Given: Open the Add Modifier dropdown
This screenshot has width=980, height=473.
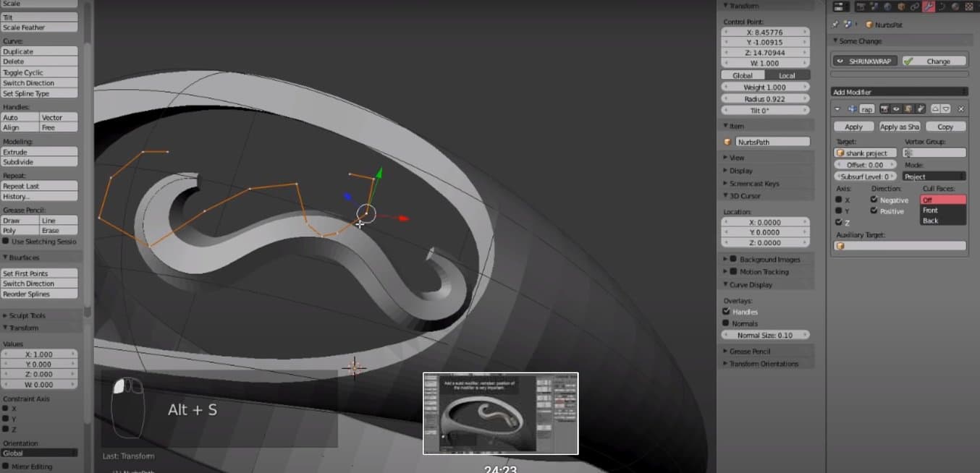Looking at the screenshot, I should tap(899, 92).
